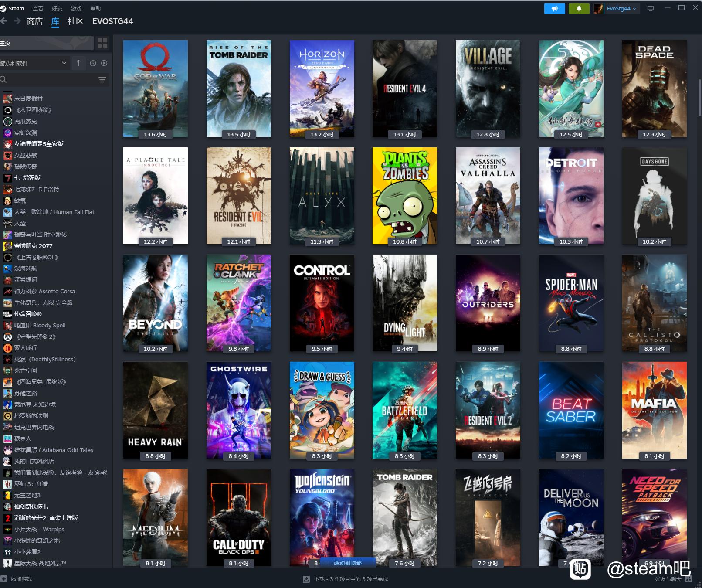Click the announcements megaphone button
Screen dimensions: 702x588
(554, 9)
